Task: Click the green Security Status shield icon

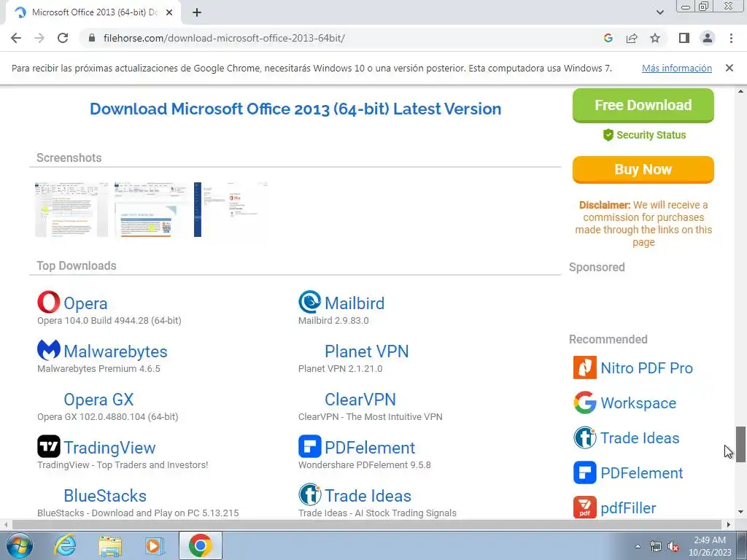Action: pos(608,135)
